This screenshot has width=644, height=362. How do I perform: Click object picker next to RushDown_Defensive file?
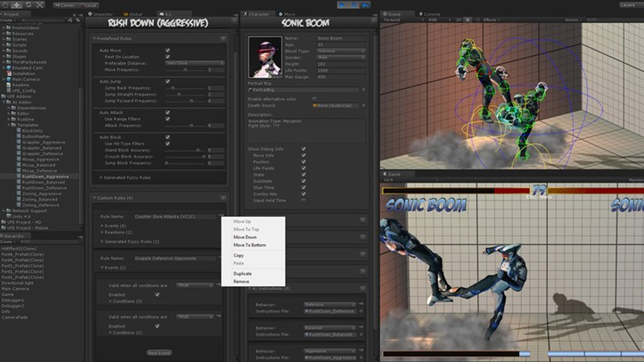point(361,312)
